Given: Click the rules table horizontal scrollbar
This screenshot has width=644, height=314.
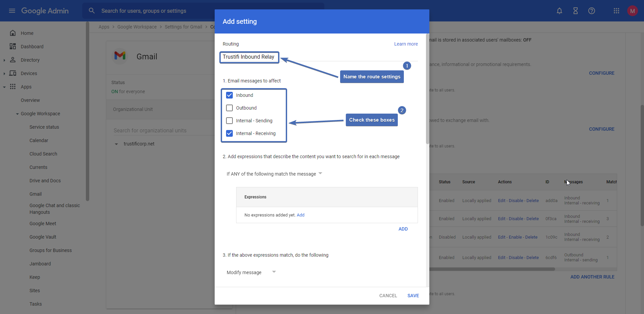Looking at the screenshot, I should coord(492,269).
